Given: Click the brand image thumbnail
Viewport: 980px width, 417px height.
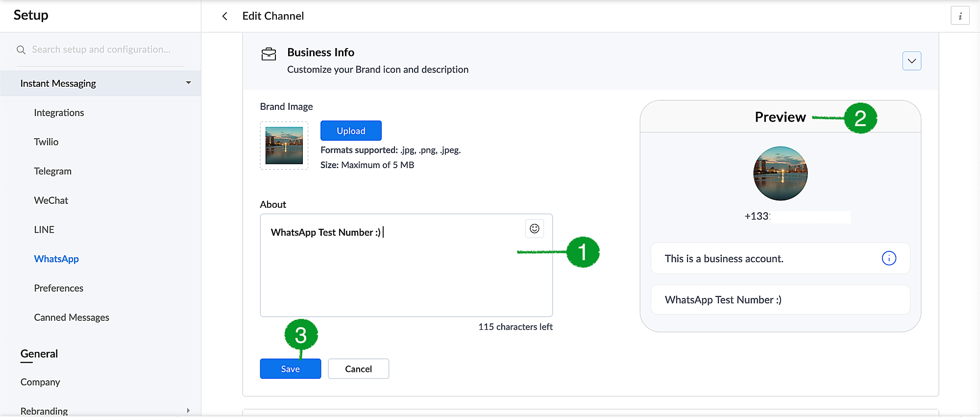Looking at the screenshot, I should pyautogui.click(x=284, y=145).
